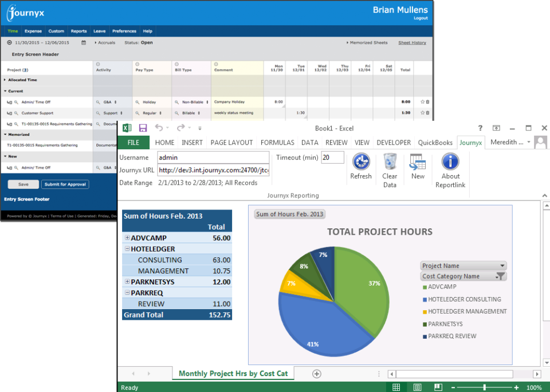Click delete icon on Customer Support row
This screenshot has height=392, width=550.
[427, 113]
